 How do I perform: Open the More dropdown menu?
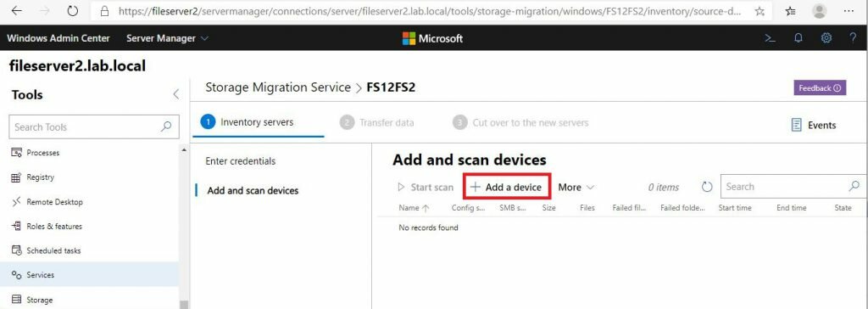576,188
